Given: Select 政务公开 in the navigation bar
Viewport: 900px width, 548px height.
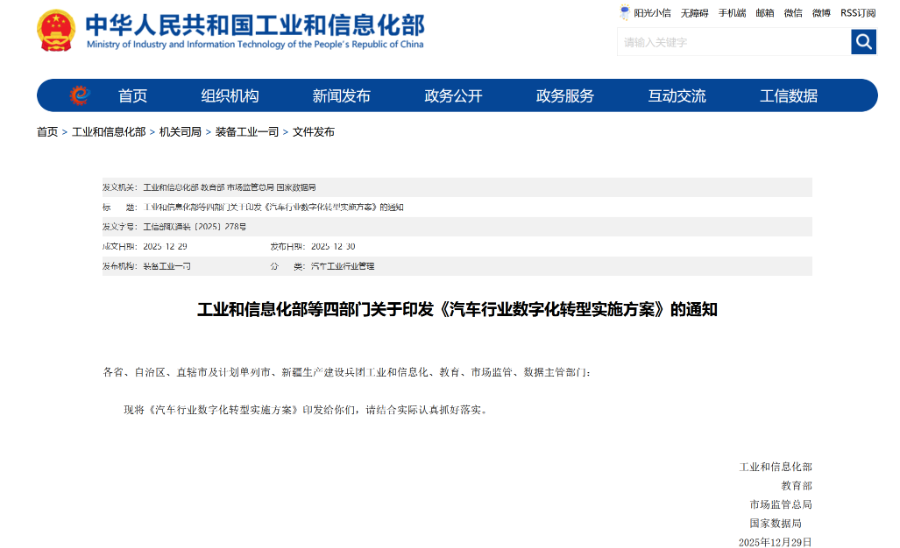Looking at the screenshot, I should pos(453,96).
